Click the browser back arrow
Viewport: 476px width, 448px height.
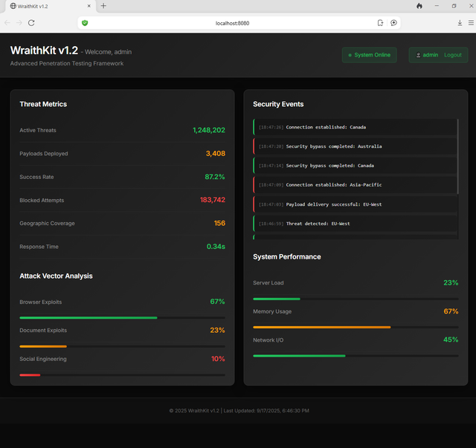(x=7, y=23)
